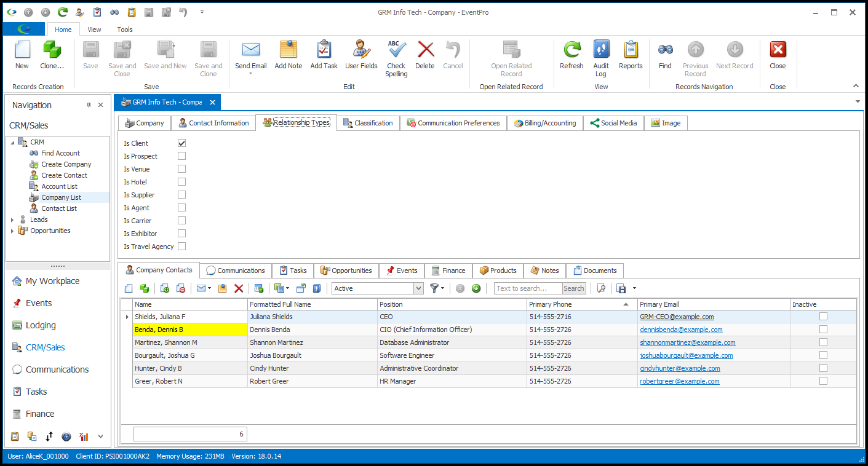This screenshot has width=868, height=466.
Task: Check the Is Agent checkbox
Action: [x=181, y=208]
